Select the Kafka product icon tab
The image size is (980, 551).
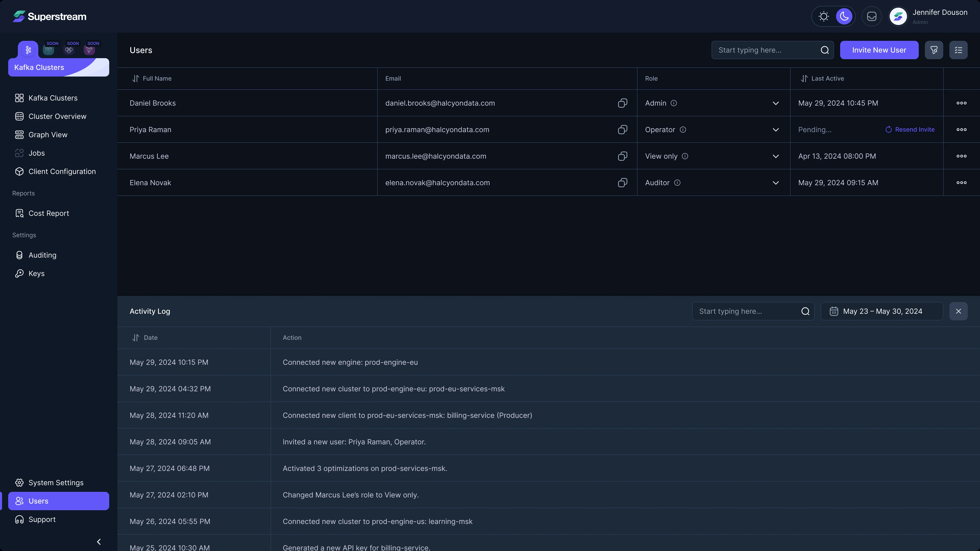click(28, 50)
